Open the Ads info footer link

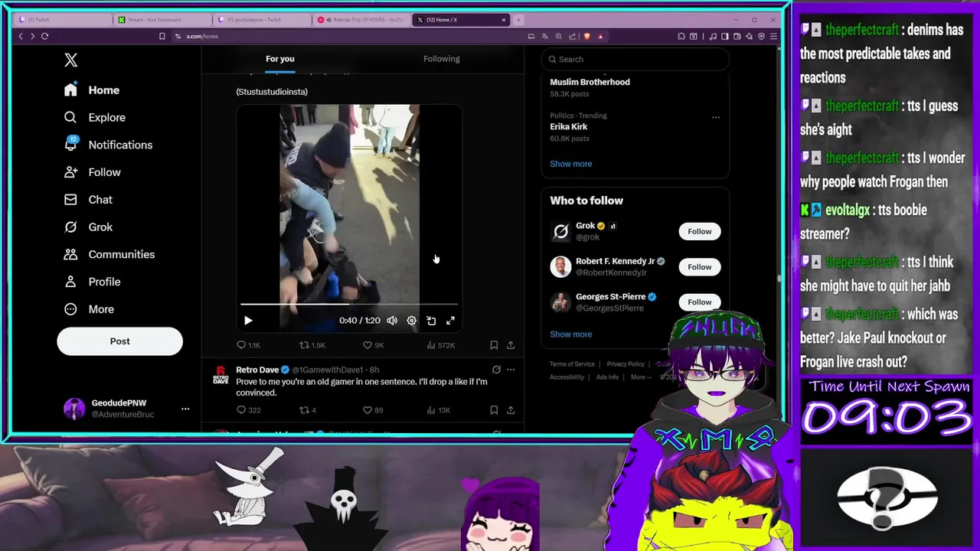tap(607, 377)
